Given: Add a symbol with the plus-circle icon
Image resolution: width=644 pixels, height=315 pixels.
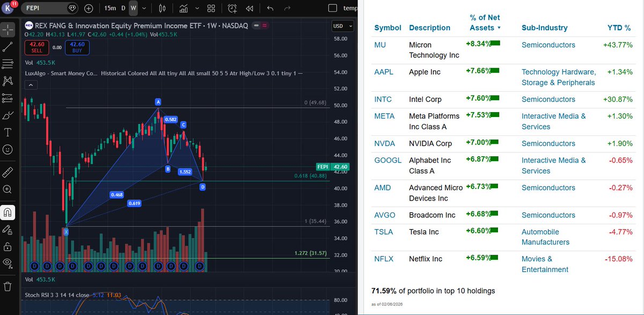Looking at the screenshot, I should (x=89, y=9).
